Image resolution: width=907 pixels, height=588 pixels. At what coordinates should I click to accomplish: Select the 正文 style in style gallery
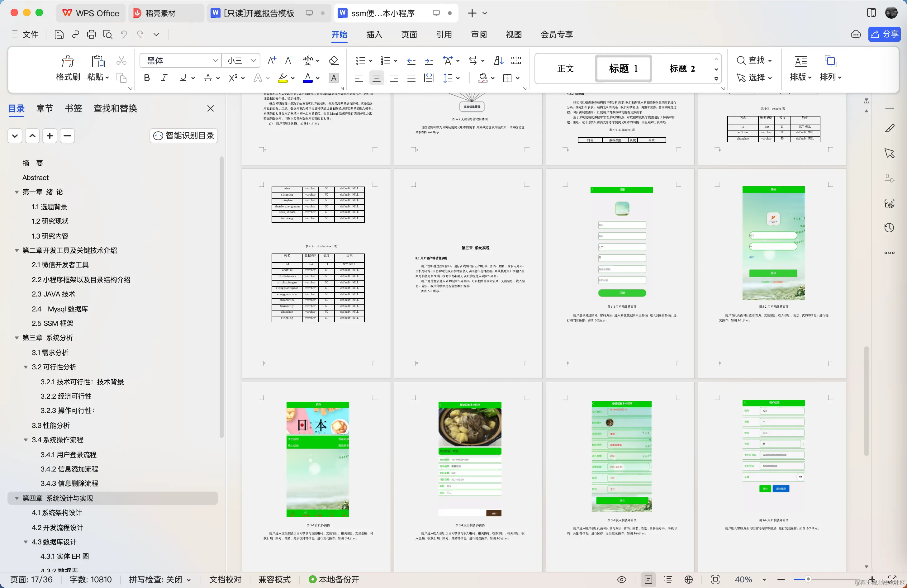pyautogui.click(x=565, y=69)
